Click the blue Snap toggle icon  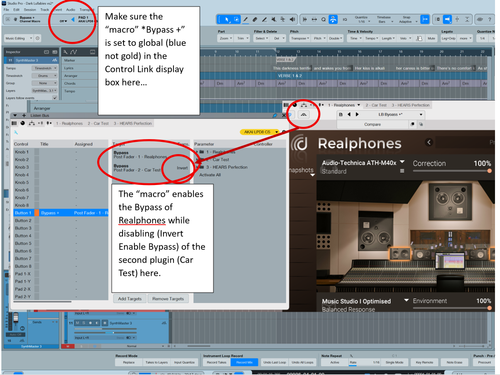[x=425, y=20]
